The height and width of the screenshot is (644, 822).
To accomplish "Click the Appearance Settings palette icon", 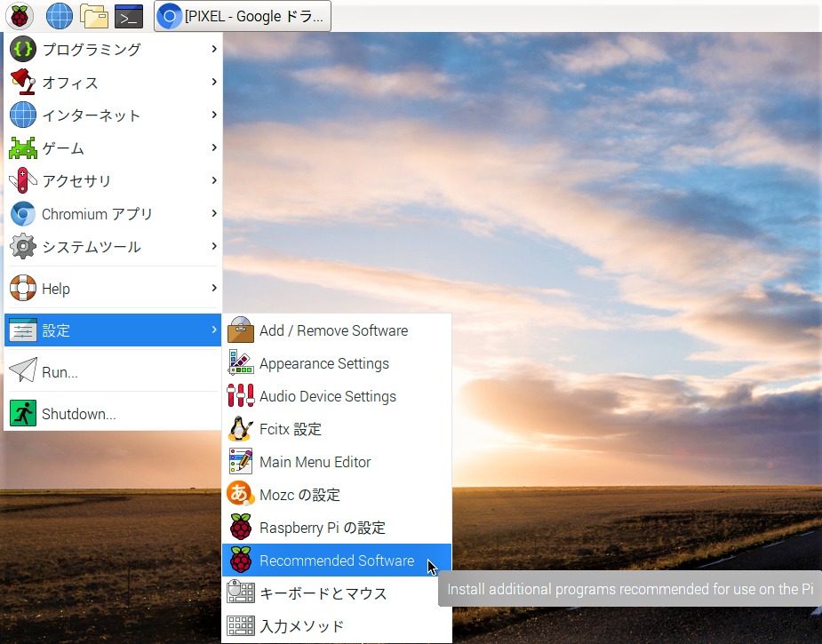I will pyautogui.click(x=241, y=362).
